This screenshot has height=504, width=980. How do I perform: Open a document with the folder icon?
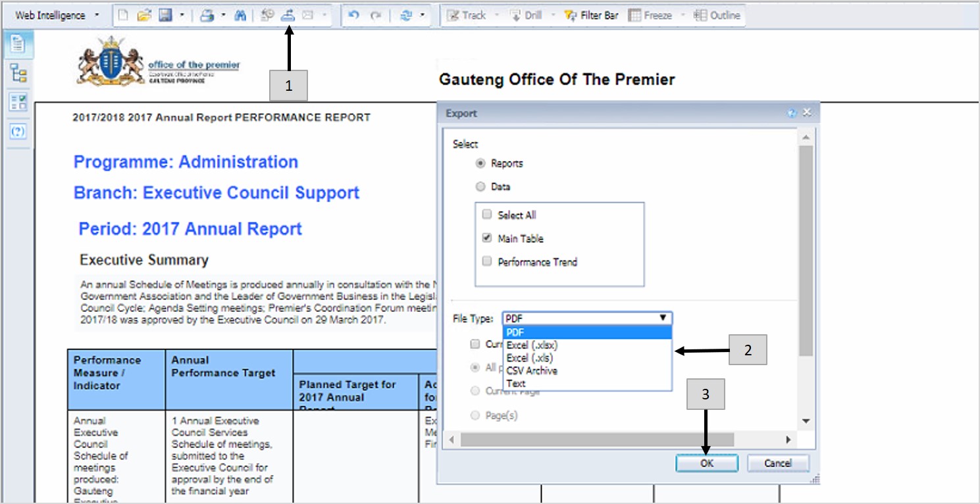click(x=143, y=16)
